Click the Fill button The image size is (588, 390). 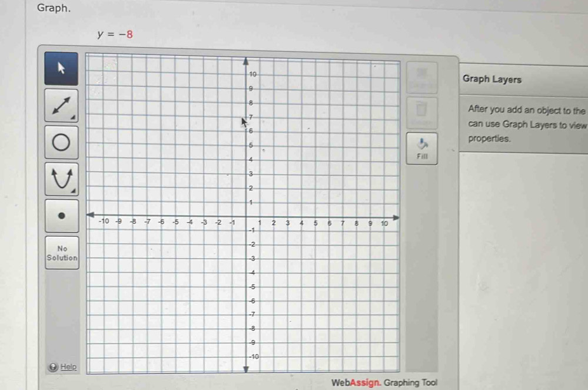click(422, 148)
